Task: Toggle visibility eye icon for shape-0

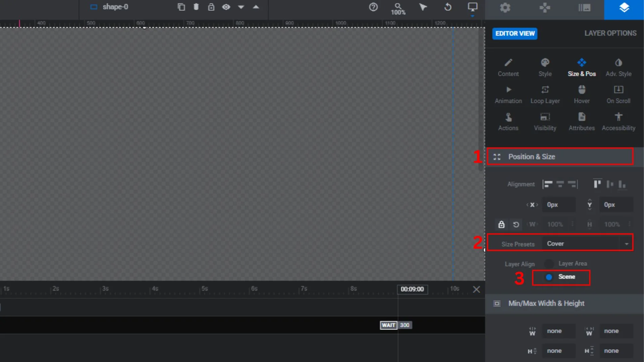Action: [226, 7]
